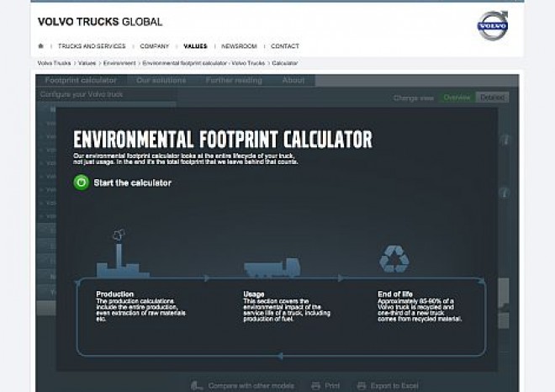Viewport: 555px width, 392px height.
Task: Open the Trucks and Services menu
Action: click(92, 46)
